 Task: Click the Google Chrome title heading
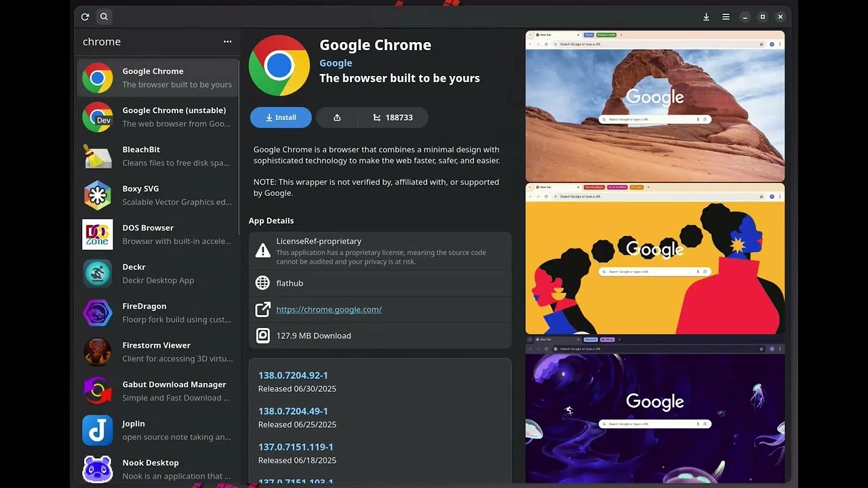point(375,45)
